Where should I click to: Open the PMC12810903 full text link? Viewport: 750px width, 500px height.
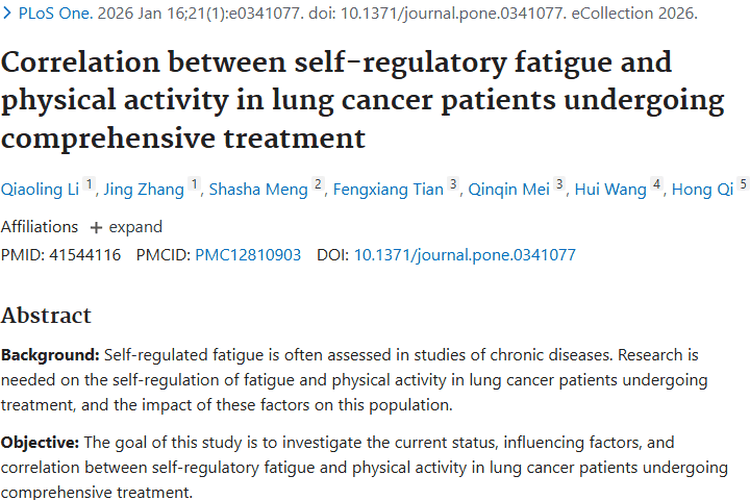248,255
